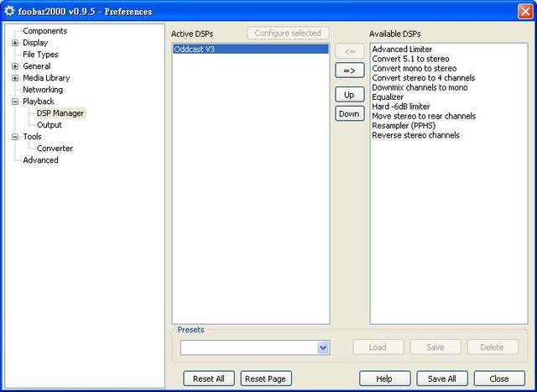Viewport: 537px width, 392px height.
Task: Collapse the Playback tree node
Action: 15,102
